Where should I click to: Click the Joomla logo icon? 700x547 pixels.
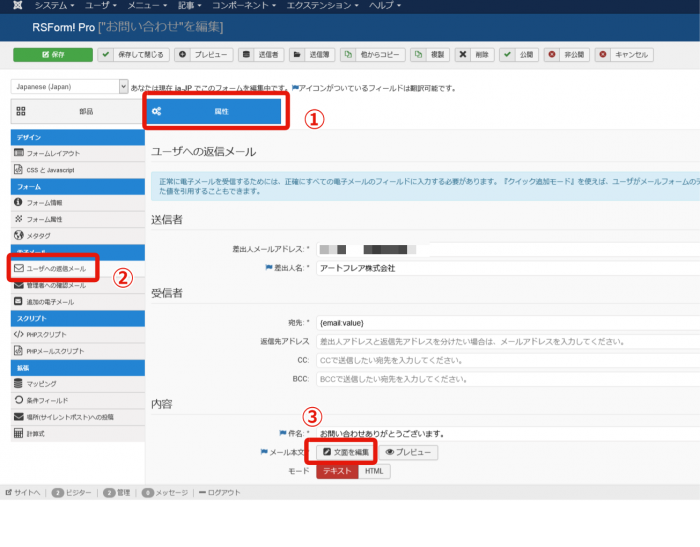pyautogui.click(x=17, y=5)
